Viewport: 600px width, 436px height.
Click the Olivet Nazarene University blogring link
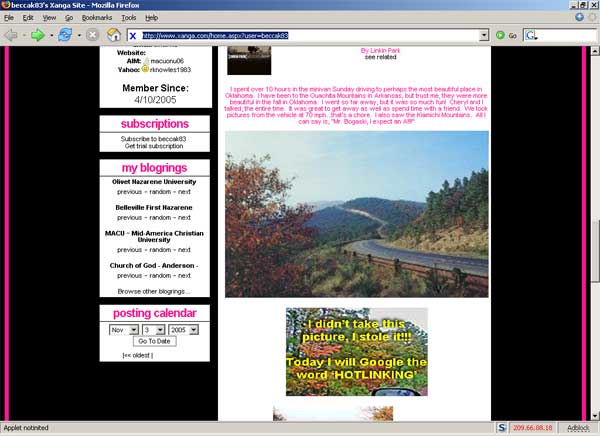coord(152,181)
